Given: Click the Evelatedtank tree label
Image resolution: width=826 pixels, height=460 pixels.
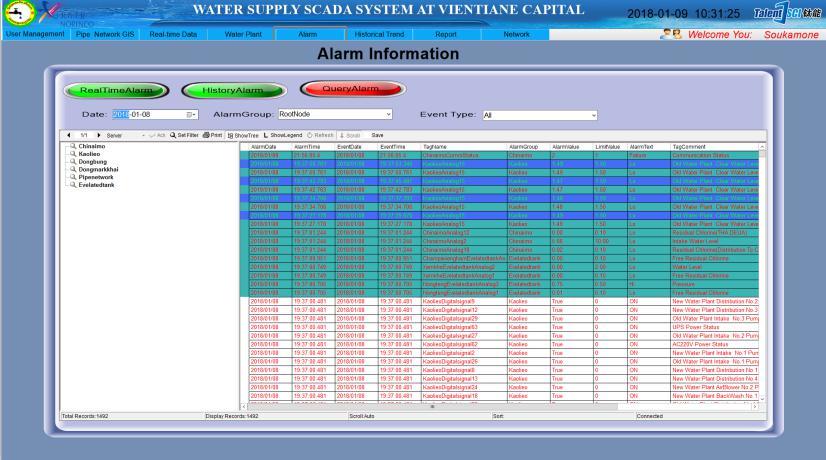Looking at the screenshot, I should tap(96, 185).
